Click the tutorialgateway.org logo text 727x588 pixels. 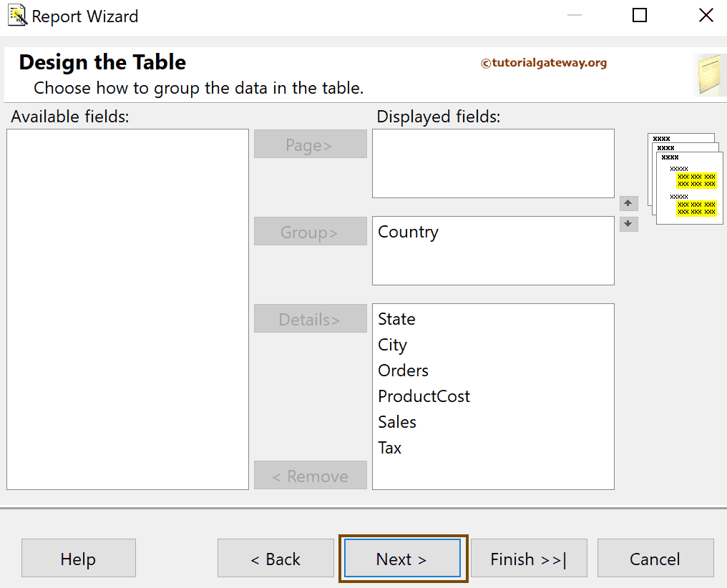click(x=545, y=63)
